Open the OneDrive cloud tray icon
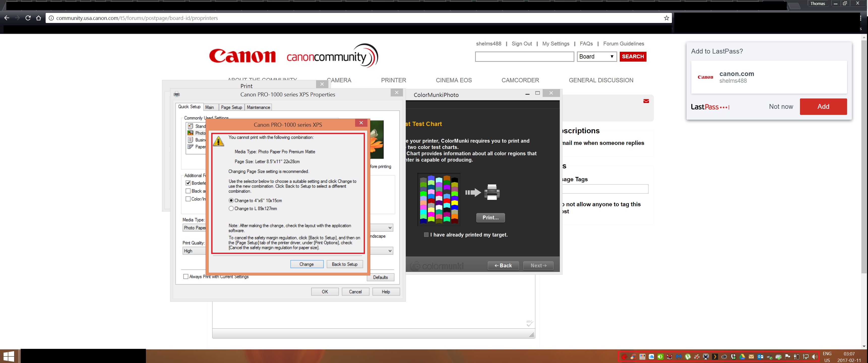 [x=651, y=357]
